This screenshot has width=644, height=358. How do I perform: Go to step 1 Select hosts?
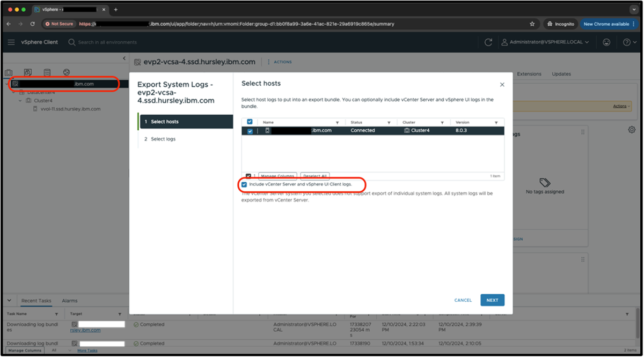[185, 122]
